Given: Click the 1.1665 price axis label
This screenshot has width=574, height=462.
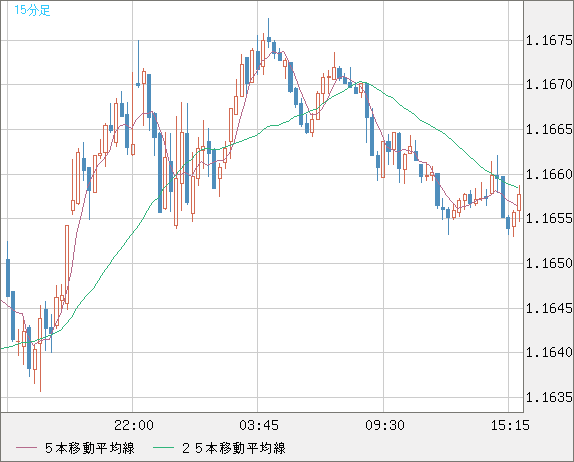Looking at the screenshot, I should pyautogui.click(x=549, y=129).
